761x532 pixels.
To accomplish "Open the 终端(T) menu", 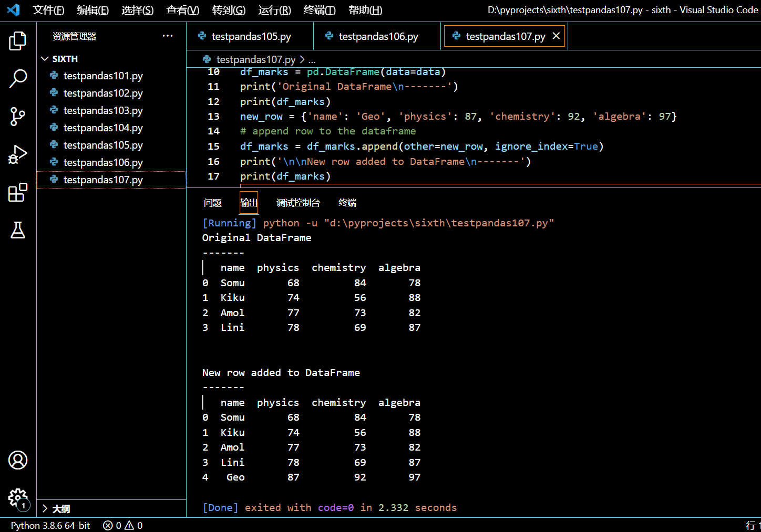I will 320,10.
